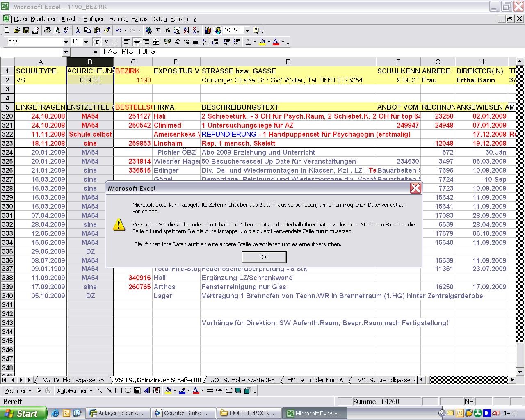Open the Chart Wizard icon
The width and height of the screenshot is (525, 420).
pyautogui.click(x=208, y=30)
